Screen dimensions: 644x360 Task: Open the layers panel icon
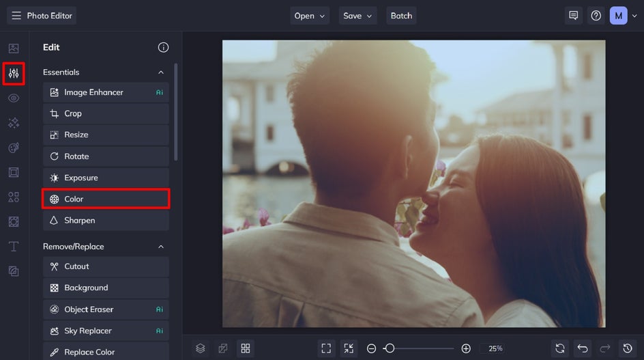(201, 348)
